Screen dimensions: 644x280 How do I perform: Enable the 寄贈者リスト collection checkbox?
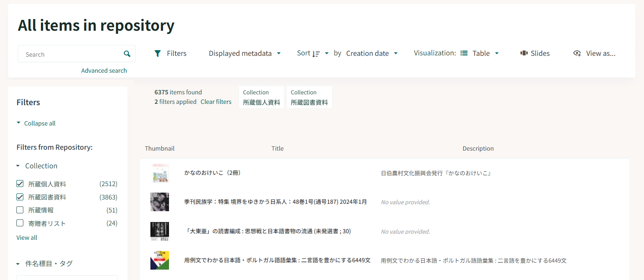click(20, 223)
